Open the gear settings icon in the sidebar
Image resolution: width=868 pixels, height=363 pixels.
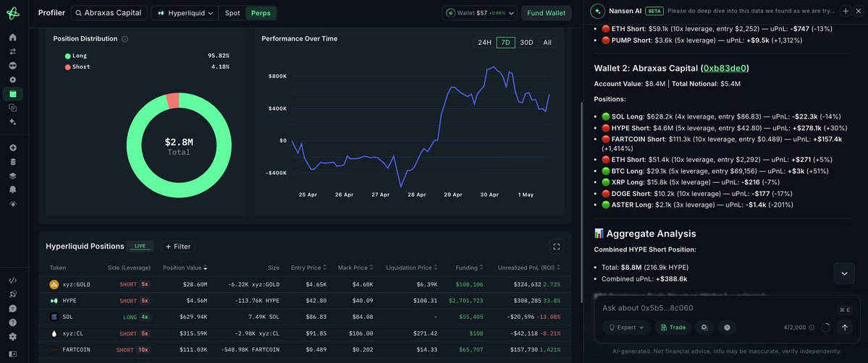point(13,336)
